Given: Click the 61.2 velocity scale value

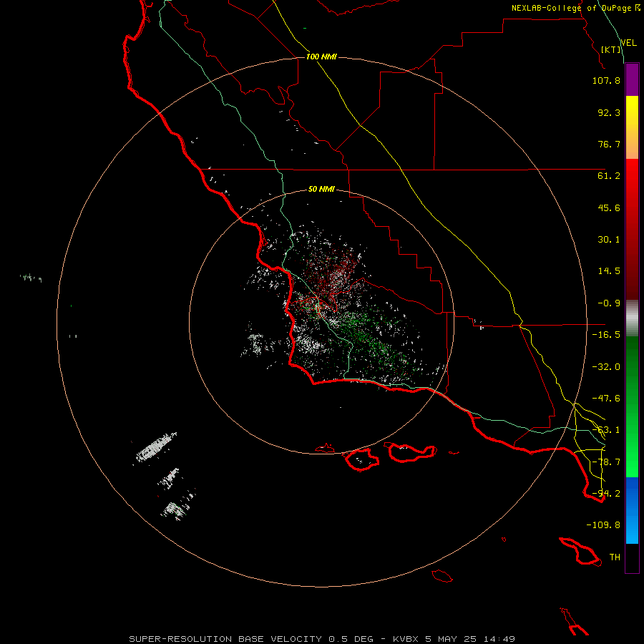Looking at the screenshot, I should (609, 176).
